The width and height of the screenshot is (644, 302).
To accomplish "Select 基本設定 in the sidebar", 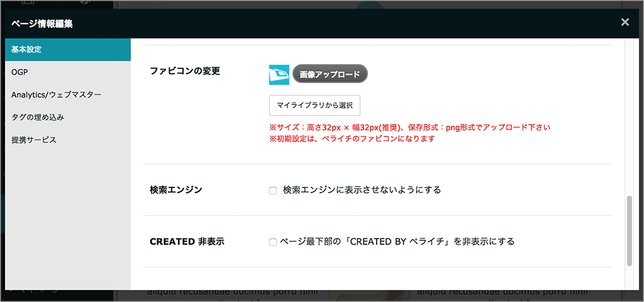I will [68, 50].
